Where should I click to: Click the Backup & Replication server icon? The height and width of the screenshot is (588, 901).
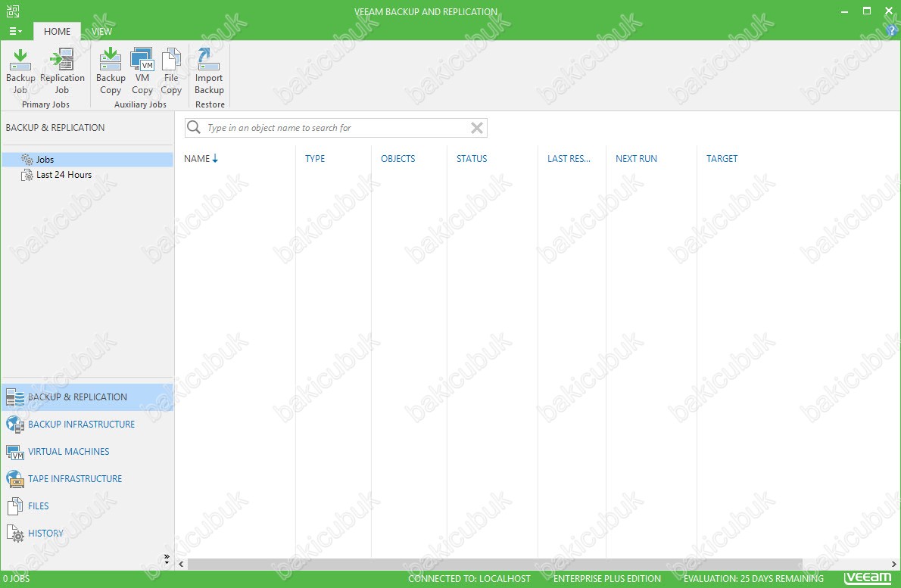coord(15,397)
